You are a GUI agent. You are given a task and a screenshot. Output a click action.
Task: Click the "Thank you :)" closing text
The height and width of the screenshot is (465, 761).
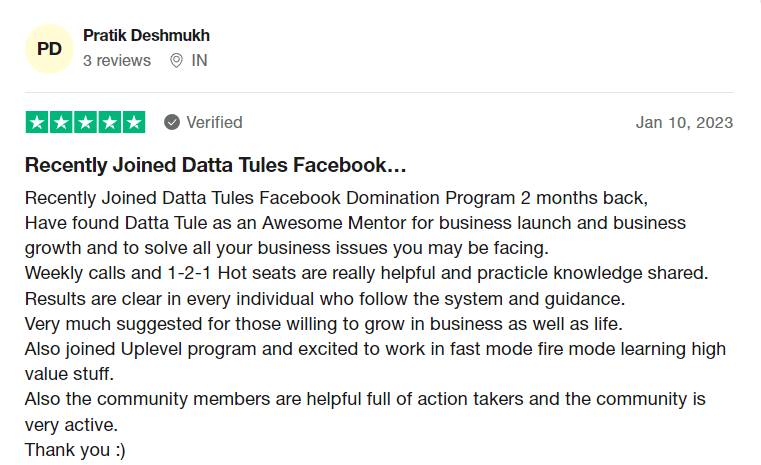pyautogui.click(x=75, y=450)
